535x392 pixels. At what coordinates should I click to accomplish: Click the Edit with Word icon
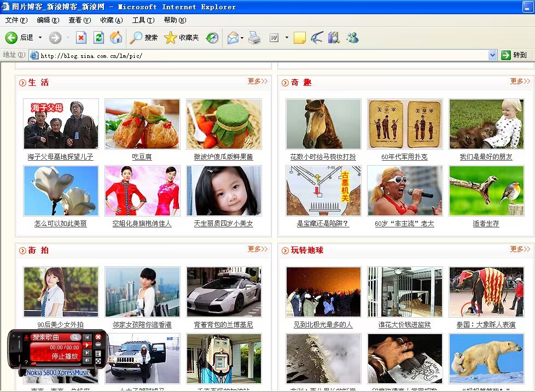click(x=274, y=38)
